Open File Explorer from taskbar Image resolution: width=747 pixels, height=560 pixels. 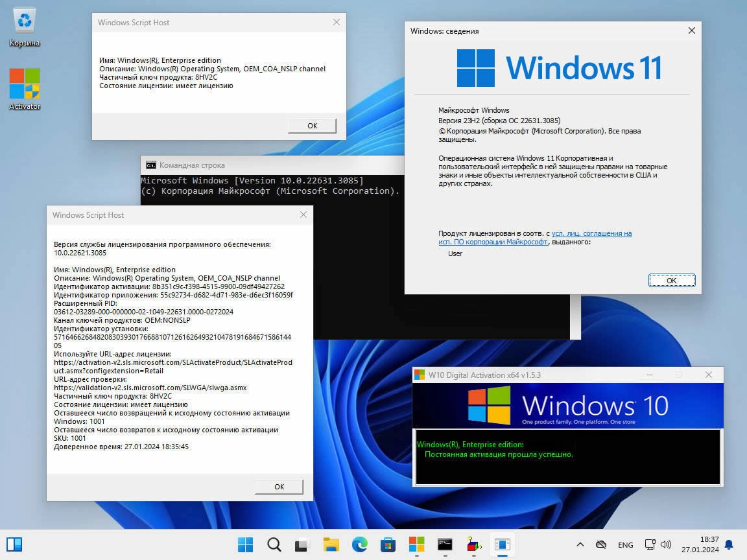point(331,544)
